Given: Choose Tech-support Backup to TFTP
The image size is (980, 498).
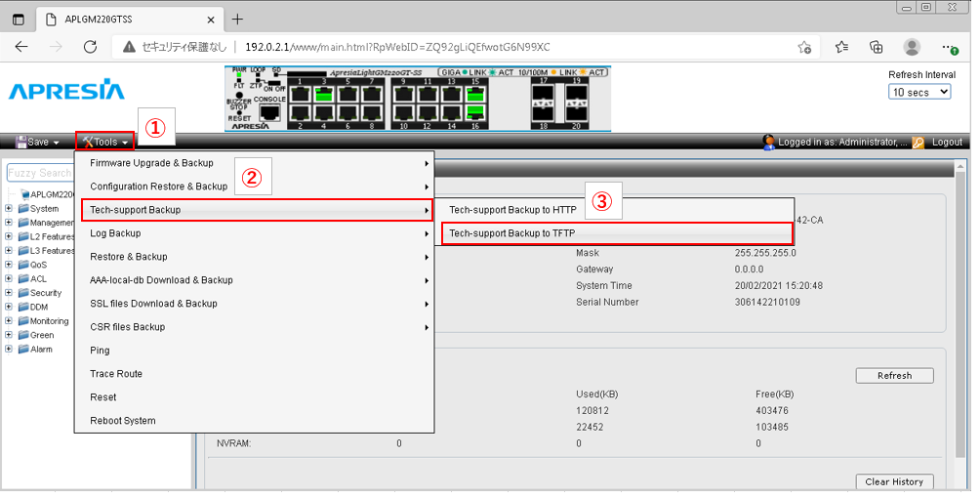Looking at the screenshot, I should coord(617,233).
